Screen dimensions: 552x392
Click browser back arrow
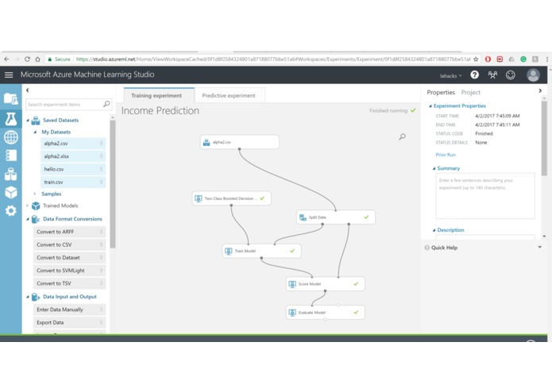click(x=6, y=59)
